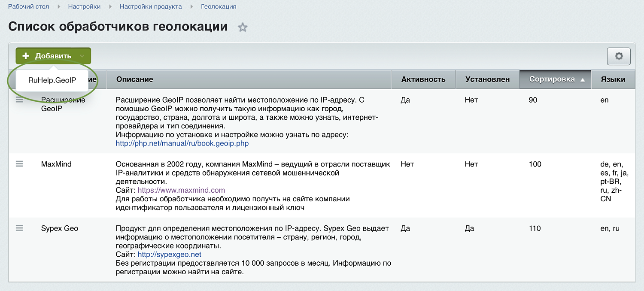Click the Добавить button
This screenshot has width=644, height=291.
pyautogui.click(x=53, y=55)
